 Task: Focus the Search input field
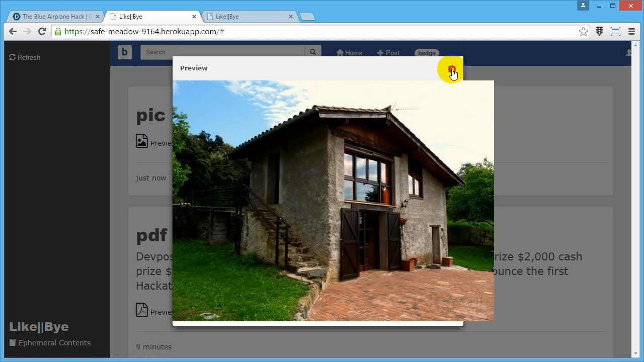click(222, 52)
